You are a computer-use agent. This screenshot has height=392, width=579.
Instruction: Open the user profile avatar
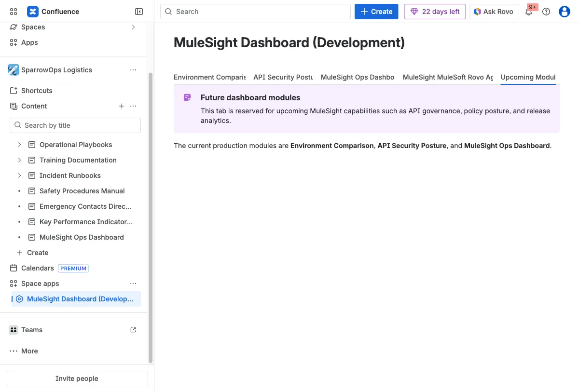coord(565,12)
